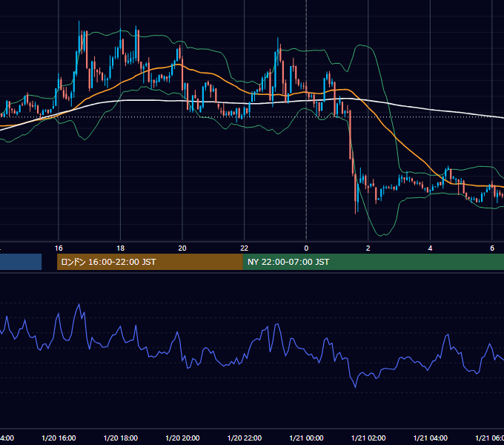
Task: Click the "22" hour label on price chart axis
Action: (245, 248)
